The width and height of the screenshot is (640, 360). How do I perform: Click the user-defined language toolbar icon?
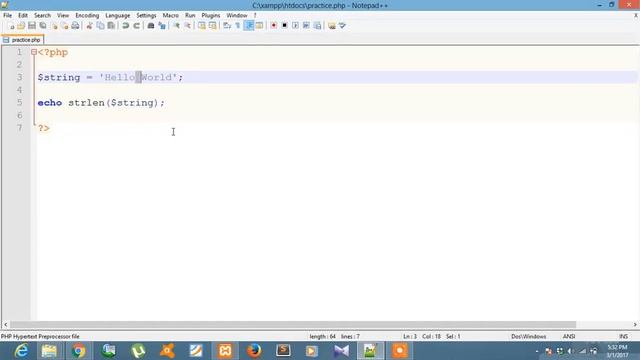coord(259,26)
